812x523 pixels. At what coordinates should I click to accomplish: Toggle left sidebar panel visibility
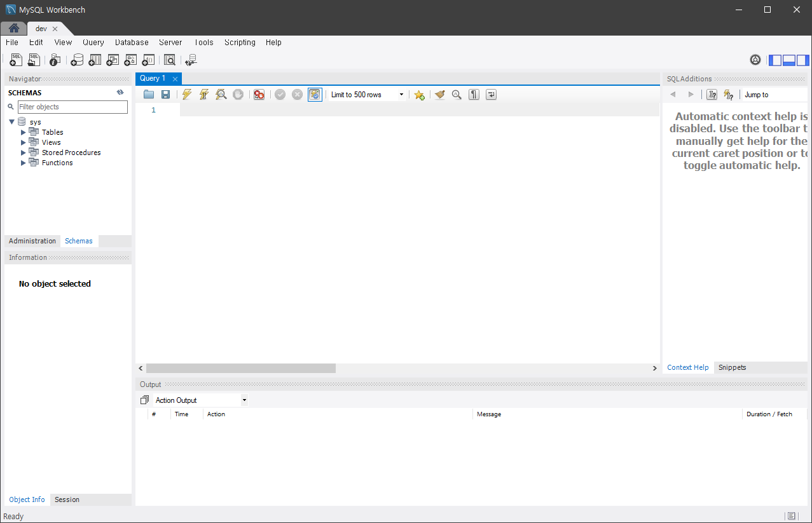click(x=775, y=60)
